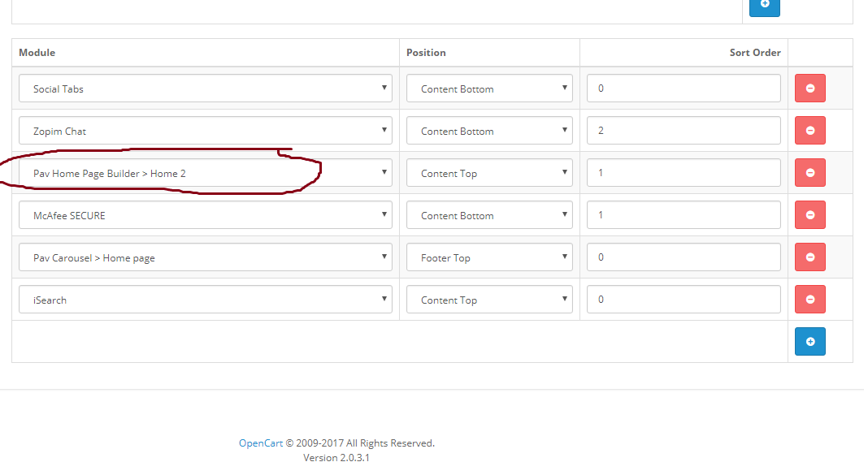Change position dropdown for McAfee SECURE
This screenshot has height=475, width=868.
click(489, 215)
